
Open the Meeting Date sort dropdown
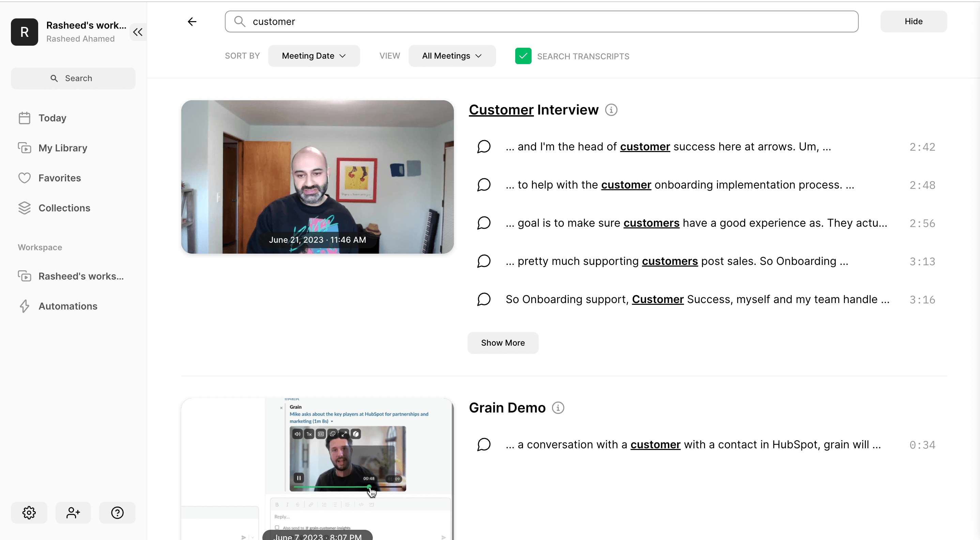(x=314, y=56)
